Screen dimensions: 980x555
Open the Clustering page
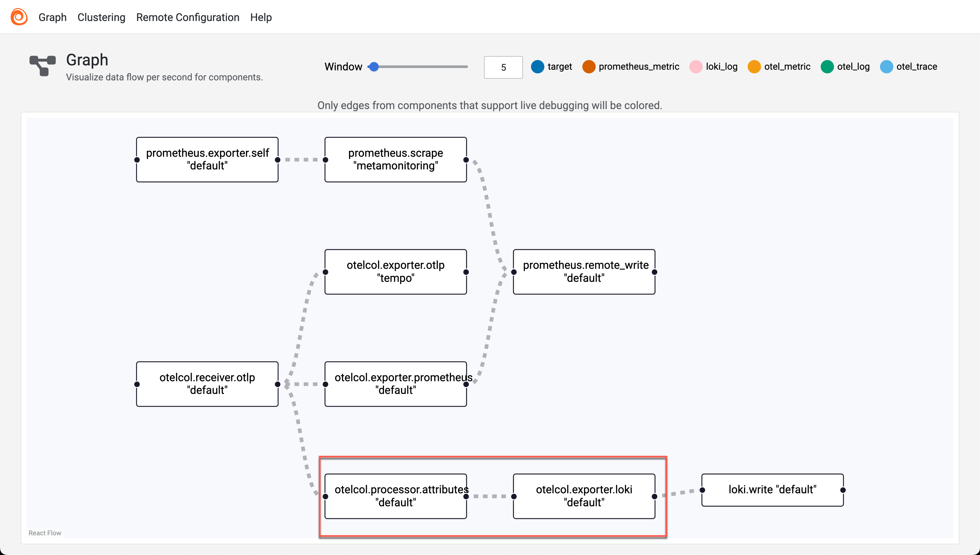[x=101, y=17]
